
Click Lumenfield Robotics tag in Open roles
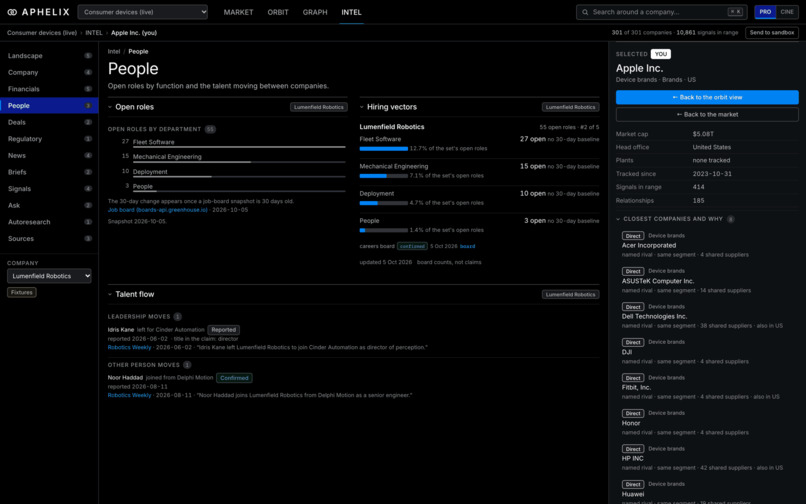[319, 107]
